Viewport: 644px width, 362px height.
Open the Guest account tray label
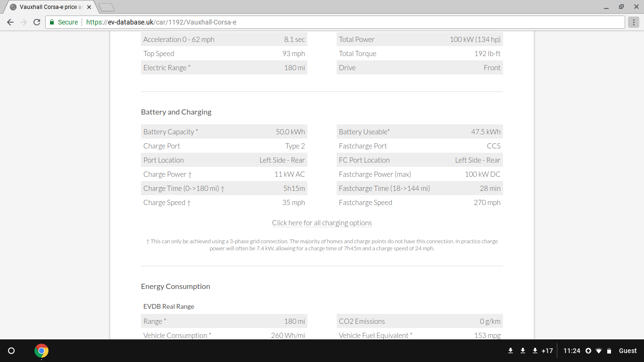point(628,351)
